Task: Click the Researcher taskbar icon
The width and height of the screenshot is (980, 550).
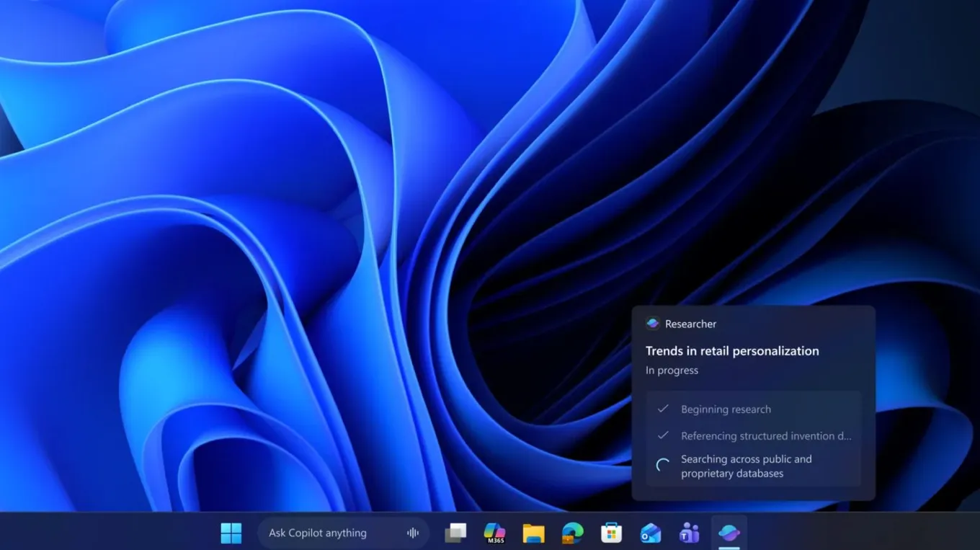Action: pos(729,533)
